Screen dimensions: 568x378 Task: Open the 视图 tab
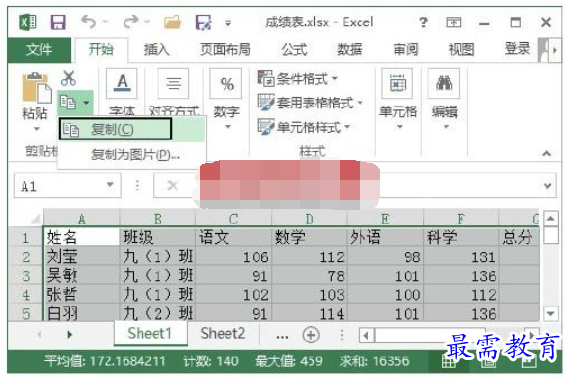tap(461, 49)
